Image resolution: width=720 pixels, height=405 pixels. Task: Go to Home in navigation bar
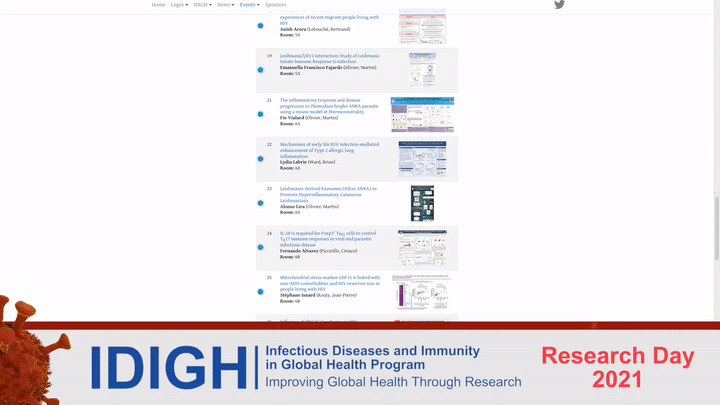158,5
